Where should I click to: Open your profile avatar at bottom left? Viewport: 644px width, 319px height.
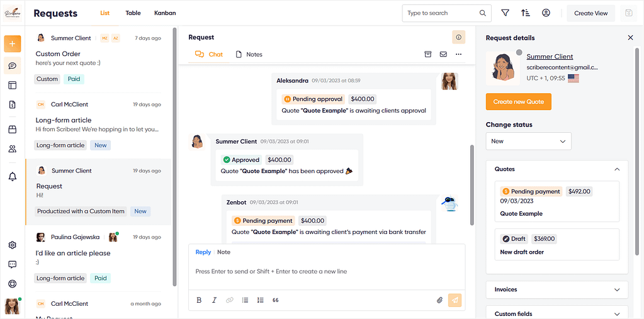pos(13,306)
